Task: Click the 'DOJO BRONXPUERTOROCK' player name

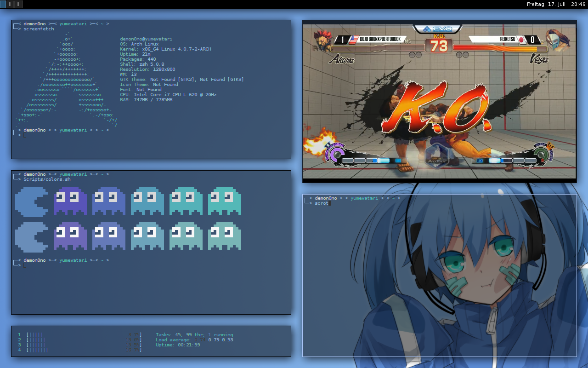Action: (x=380, y=40)
